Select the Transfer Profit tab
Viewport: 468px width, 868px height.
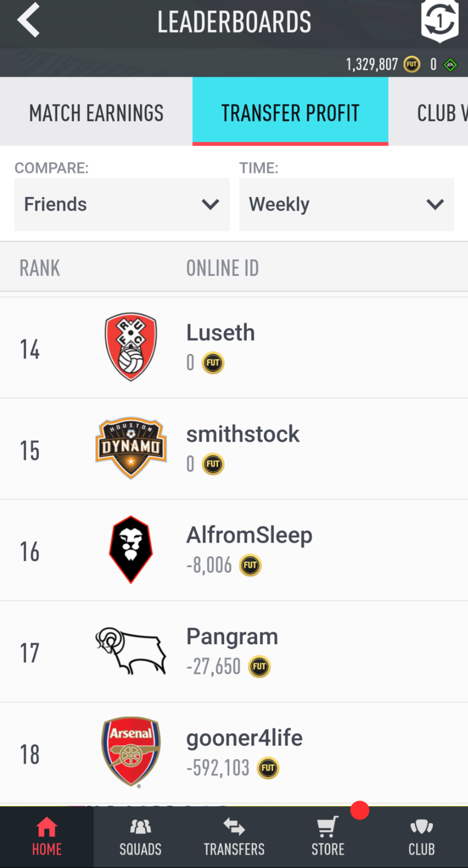pos(290,113)
